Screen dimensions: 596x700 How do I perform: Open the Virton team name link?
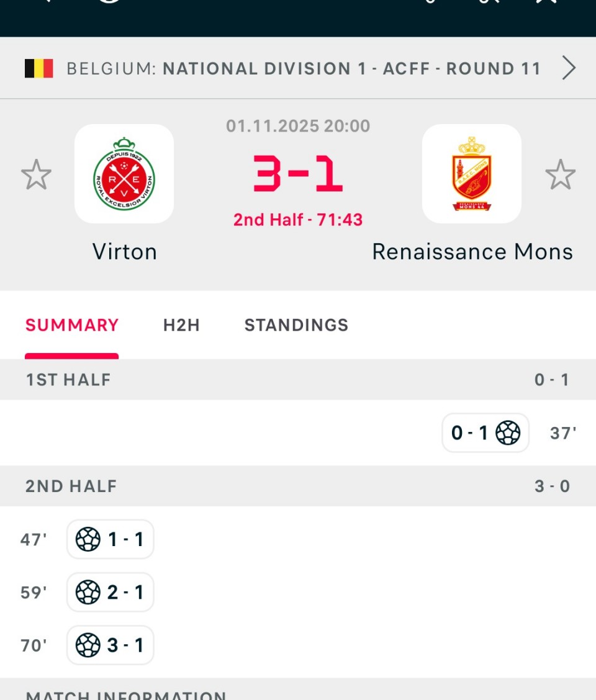(x=124, y=251)
